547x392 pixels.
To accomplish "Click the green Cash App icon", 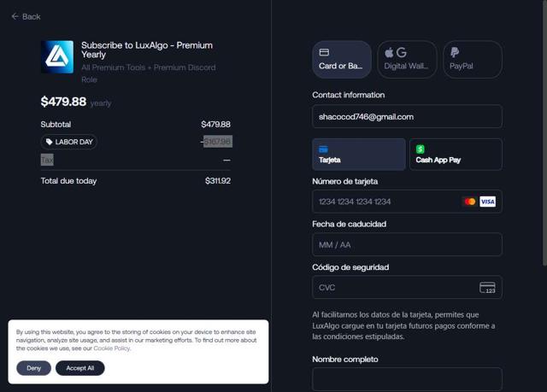I will coord(420,149).
